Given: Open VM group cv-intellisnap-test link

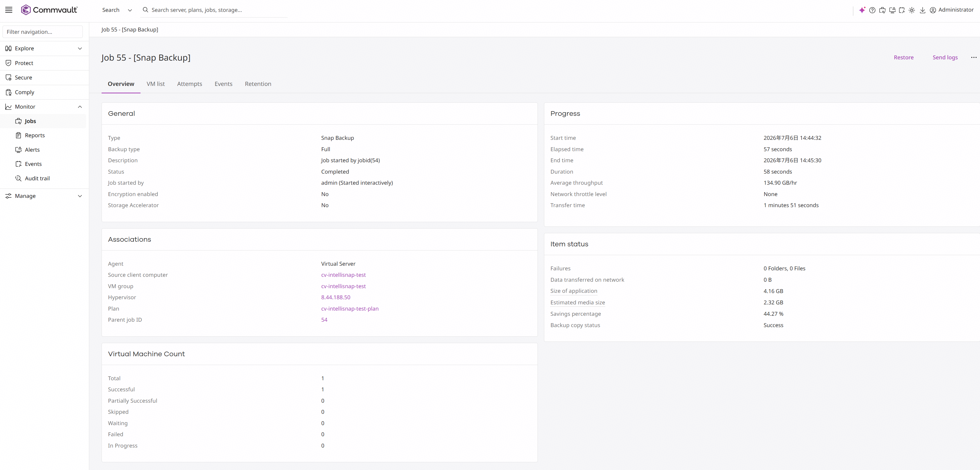Looking at the screenshot, I should coord(343,286).
